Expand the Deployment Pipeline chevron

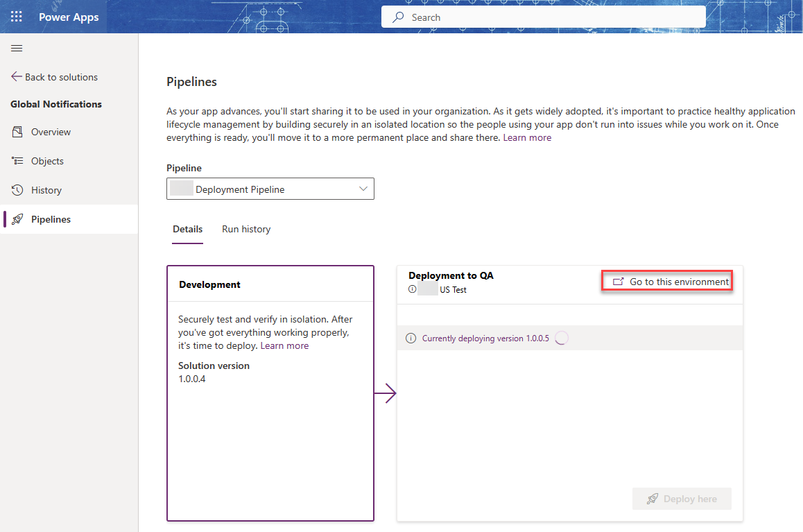[x=363, y=189]
